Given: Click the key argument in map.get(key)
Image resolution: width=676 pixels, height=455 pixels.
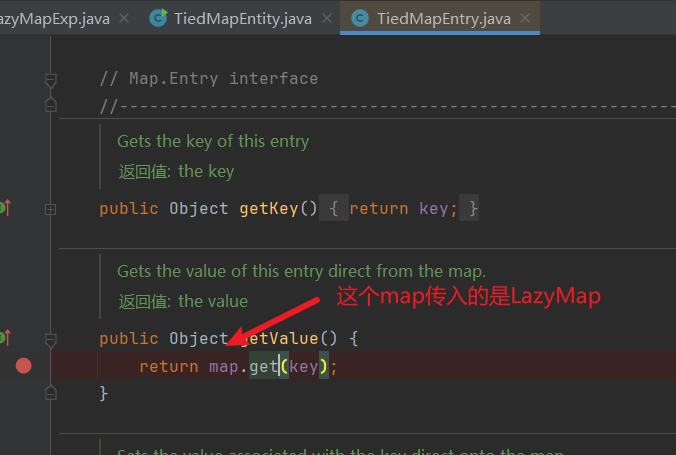Looking at the screenshot, I should point(304,367).
